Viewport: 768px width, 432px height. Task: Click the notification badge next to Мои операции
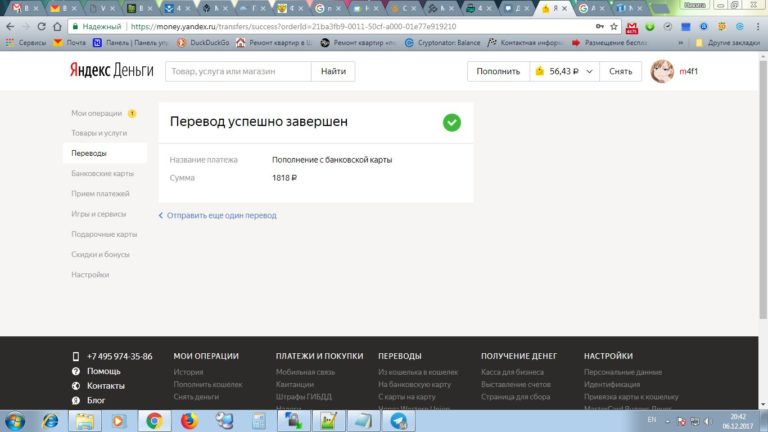[132, 113]
